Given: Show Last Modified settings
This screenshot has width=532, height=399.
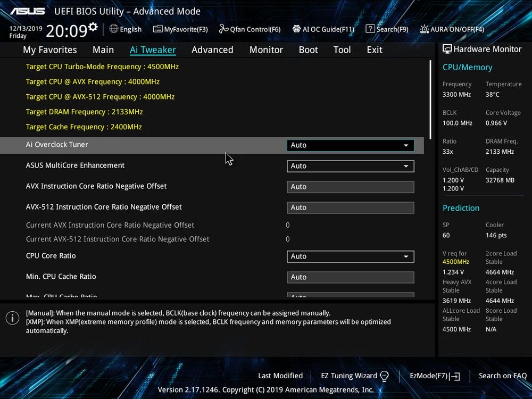Looking at the screenshot, I should pyautogui.click(x=280, y=376).
